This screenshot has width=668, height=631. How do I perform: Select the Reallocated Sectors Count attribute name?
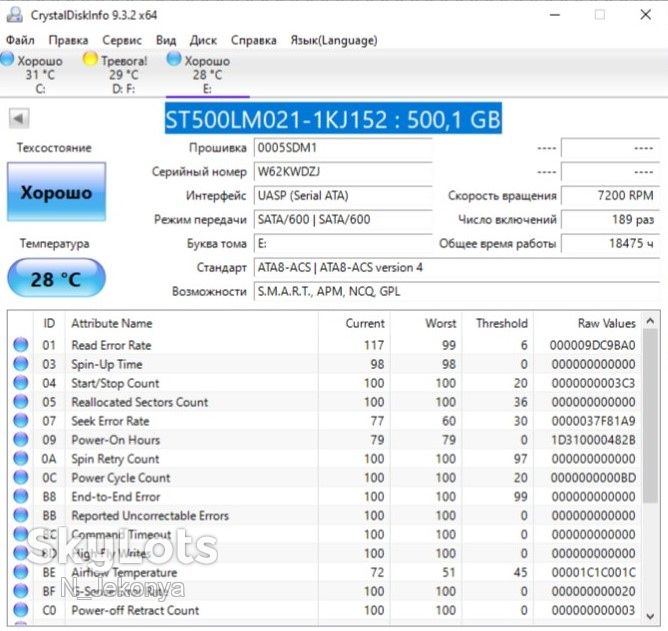click(140, 402)
